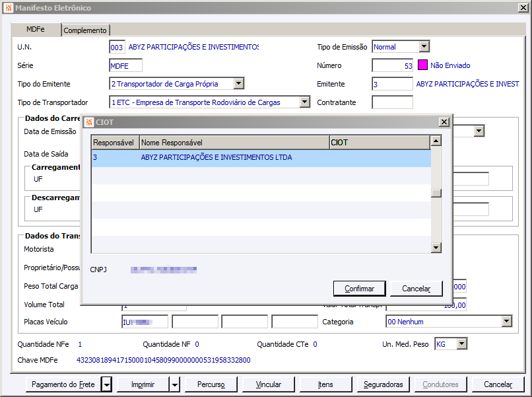Click the Quantidade NF value 0
Viewport: 532px width, 397px height.
pos(197,344)
